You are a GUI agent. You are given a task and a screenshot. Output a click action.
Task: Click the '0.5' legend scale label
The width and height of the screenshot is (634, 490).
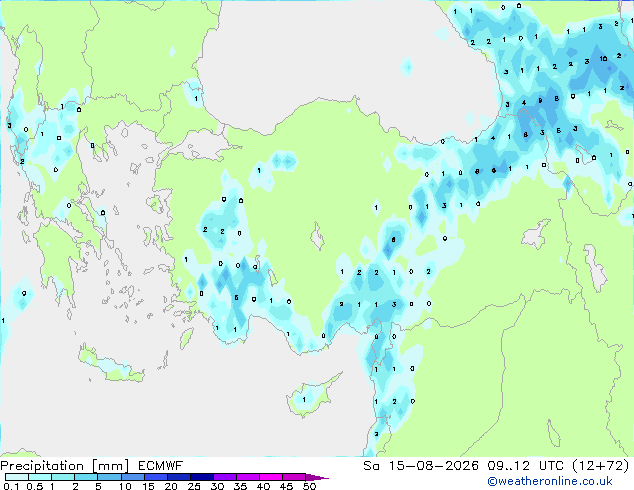(x=35, y=486)
